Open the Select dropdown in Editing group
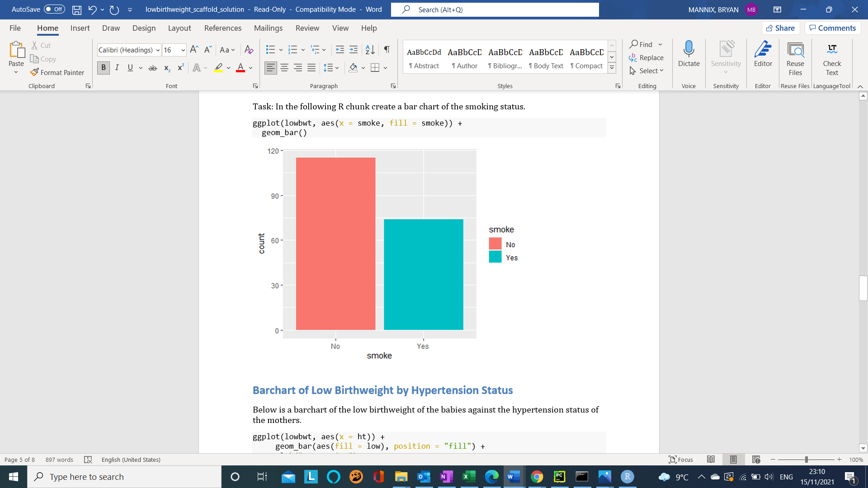The image size is (868, 488). point(647,70)
